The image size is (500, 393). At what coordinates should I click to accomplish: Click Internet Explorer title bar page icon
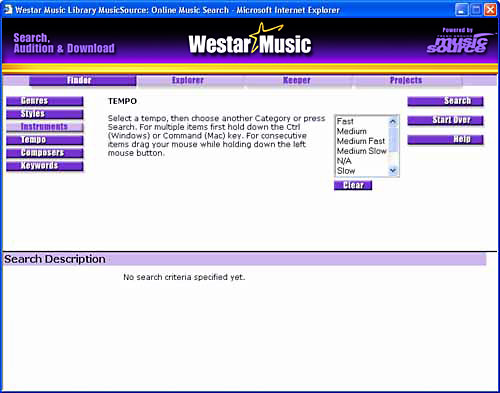[x=8, y=9]
